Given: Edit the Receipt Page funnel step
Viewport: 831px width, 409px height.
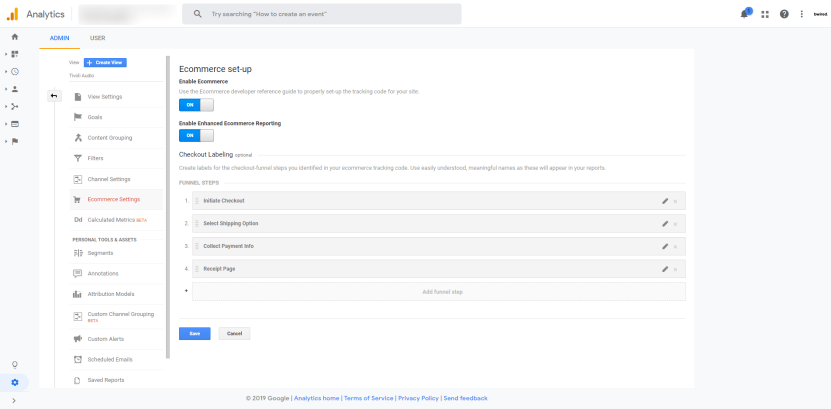Looking at the screenshot, I should pyautogui.click(x=665, y=269).
